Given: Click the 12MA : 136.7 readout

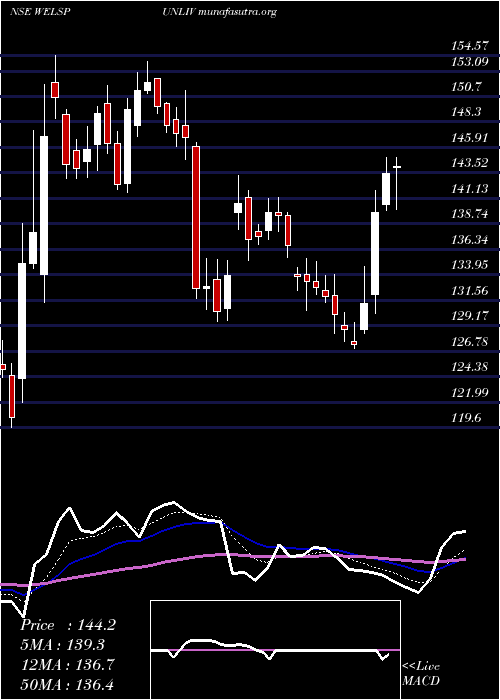Looking at the screenshot, I should [67, 664].
